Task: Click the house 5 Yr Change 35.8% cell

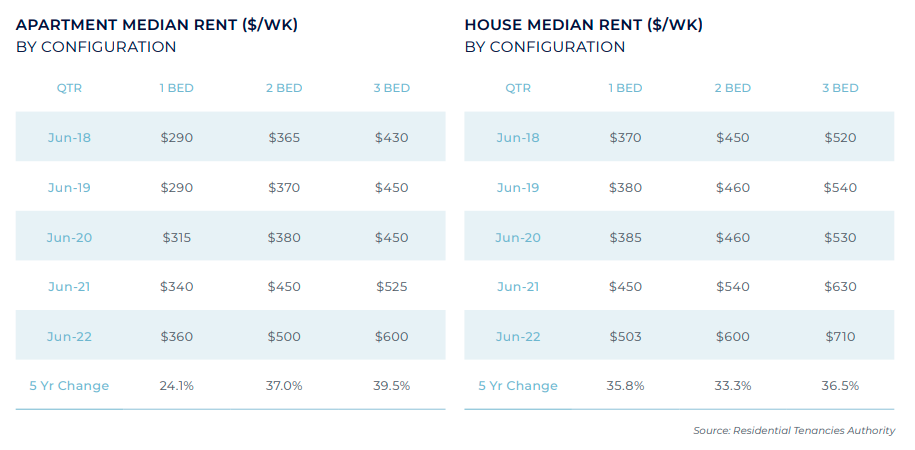Action: point(625,385)
